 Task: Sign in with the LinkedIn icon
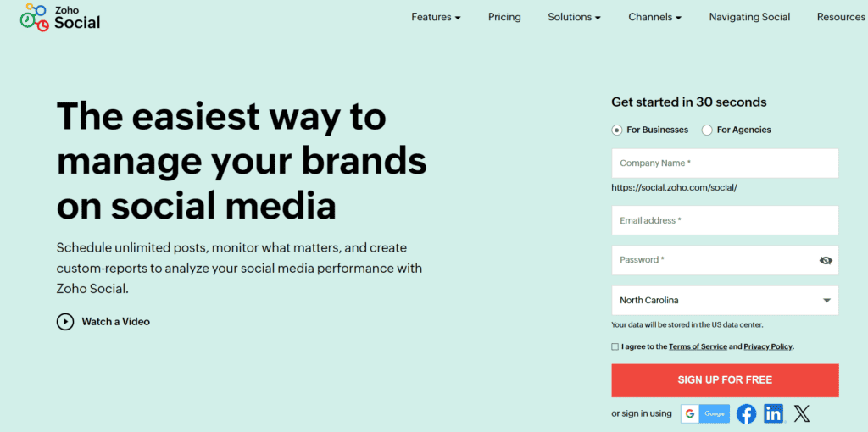tap(774, 413)
